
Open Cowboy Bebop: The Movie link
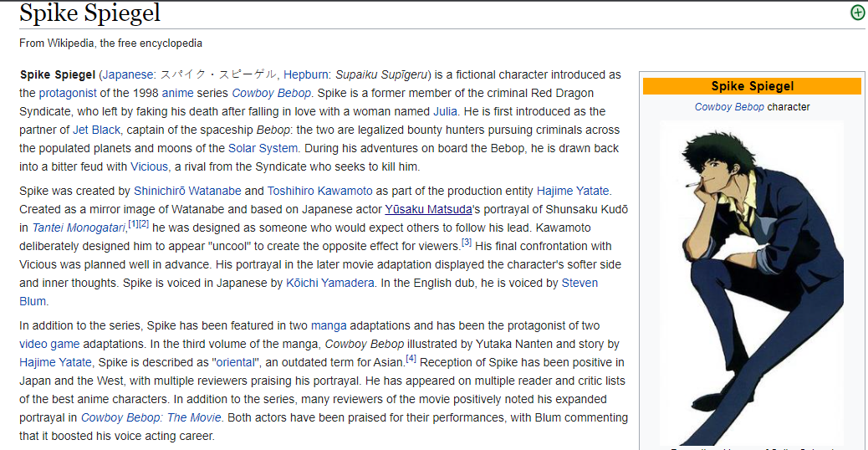click(x=151, y=417)
